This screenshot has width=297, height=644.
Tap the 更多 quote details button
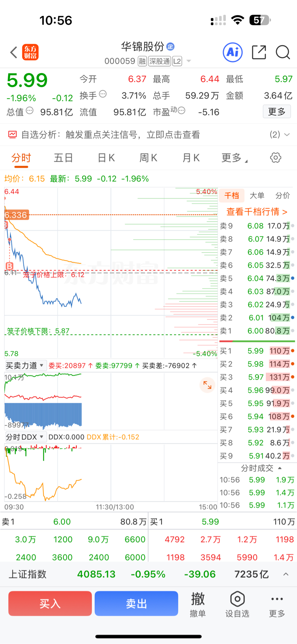point(277,112)
